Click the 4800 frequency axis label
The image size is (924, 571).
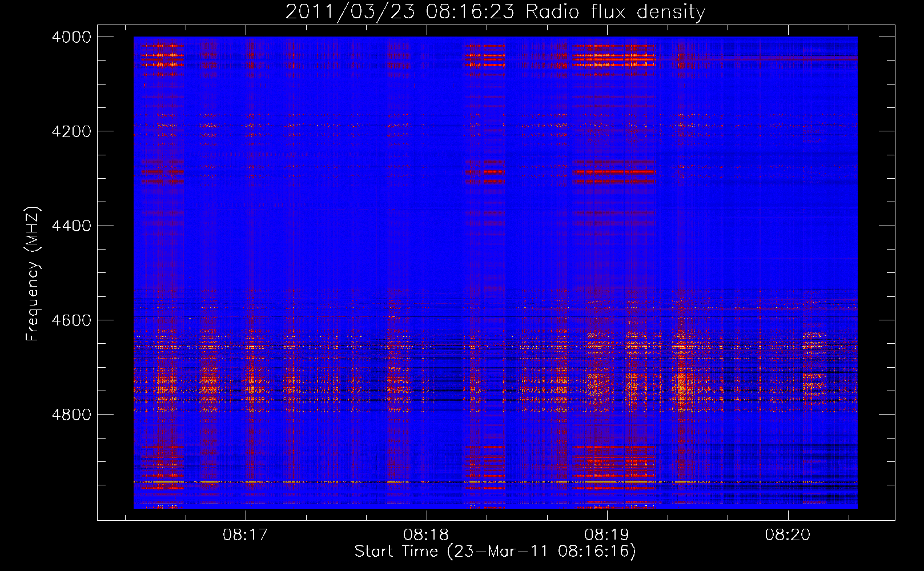click(71, 414)
